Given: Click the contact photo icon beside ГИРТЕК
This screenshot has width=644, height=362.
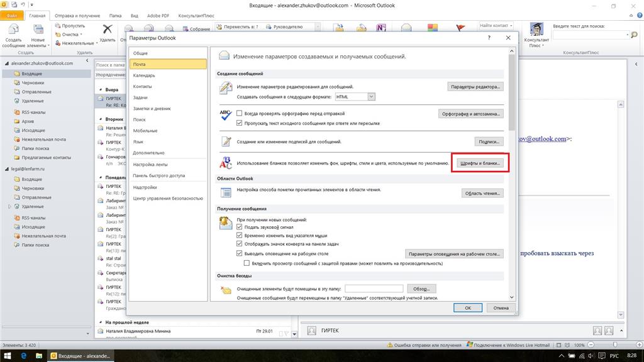Looking at the screenshot, I should 312,331.
